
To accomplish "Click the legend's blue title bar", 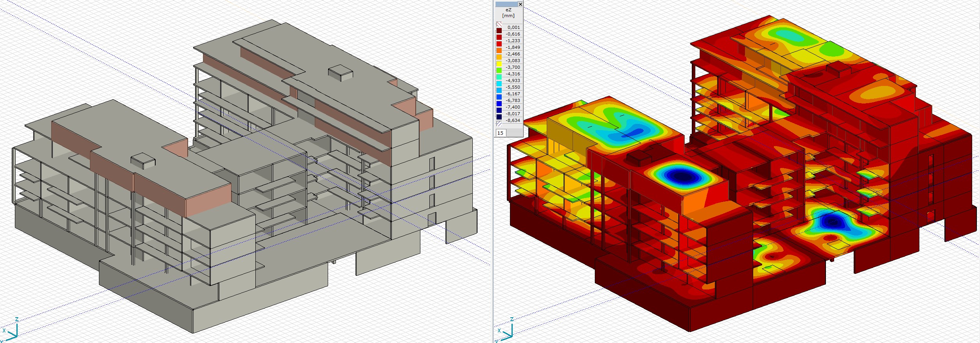I will click(x=506, y=4).
